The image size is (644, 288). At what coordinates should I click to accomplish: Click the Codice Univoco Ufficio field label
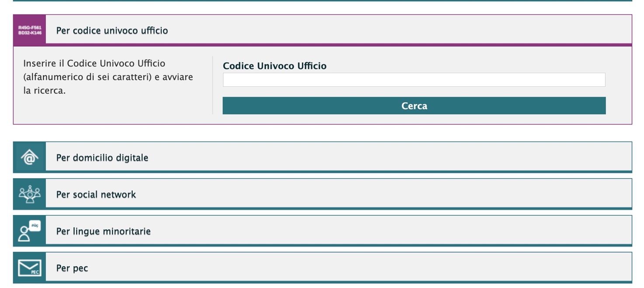274,66
